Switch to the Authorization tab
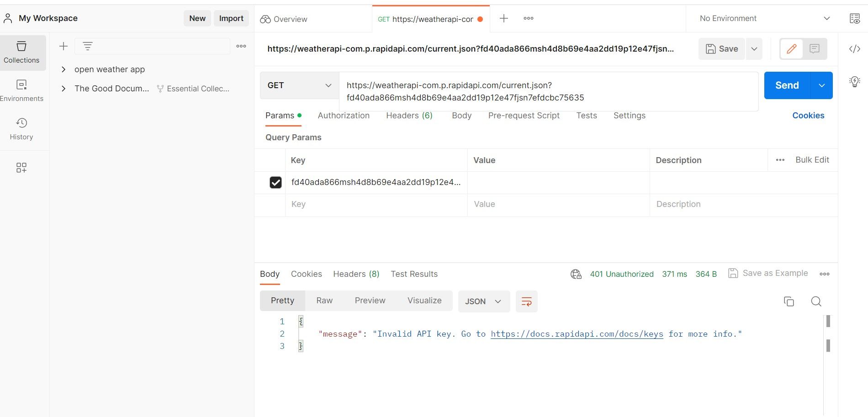Viewport: 868px width, 417px height. coord(344,116)
